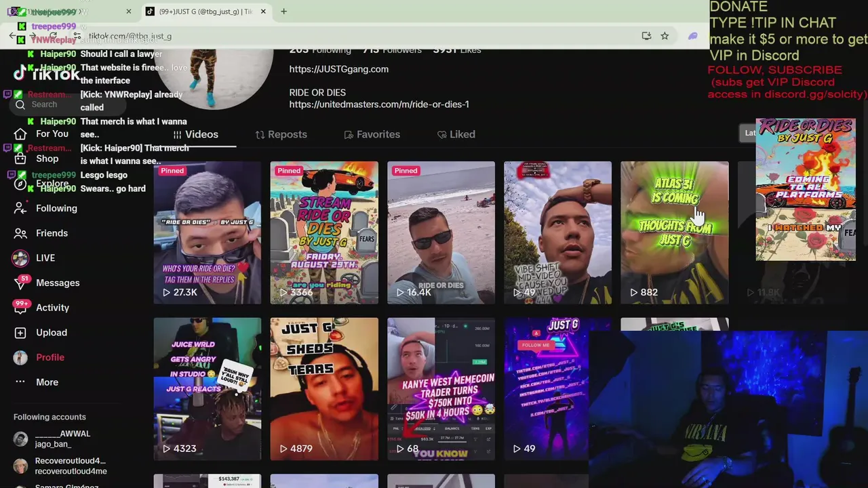This screenshot has width=868, height=488.
Task: Open the https://JUSTGgang.com link
Action: [x=339, y=69]
